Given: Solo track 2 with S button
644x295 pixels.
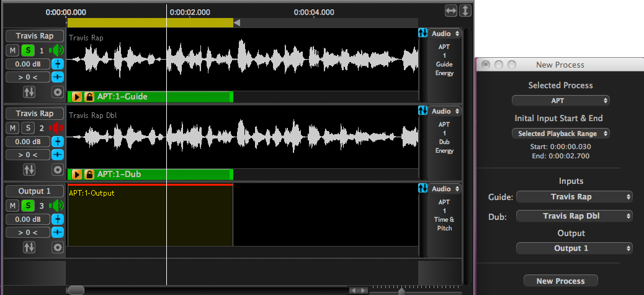Looking at the screenshot, I should [x=28, y=128].
